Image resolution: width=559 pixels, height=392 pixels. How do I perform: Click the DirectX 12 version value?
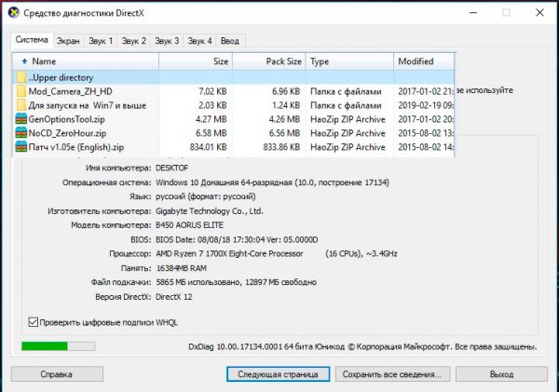(x=174, y=296)
